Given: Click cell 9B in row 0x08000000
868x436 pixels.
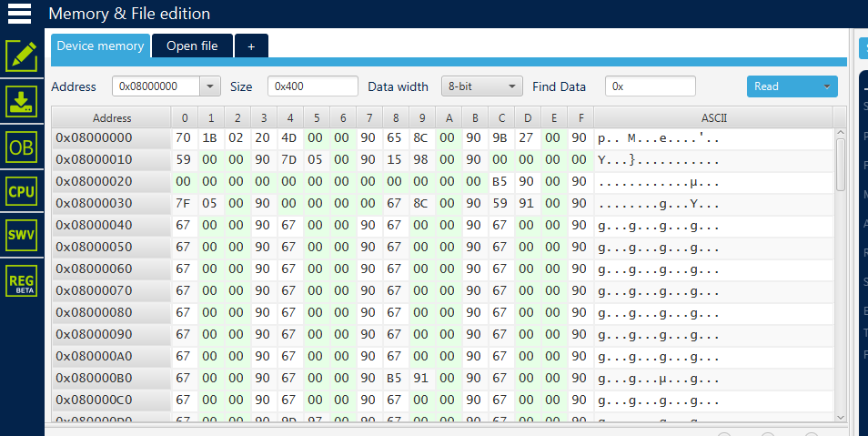Looking at the screenshot, I should [x=500, y=138].
